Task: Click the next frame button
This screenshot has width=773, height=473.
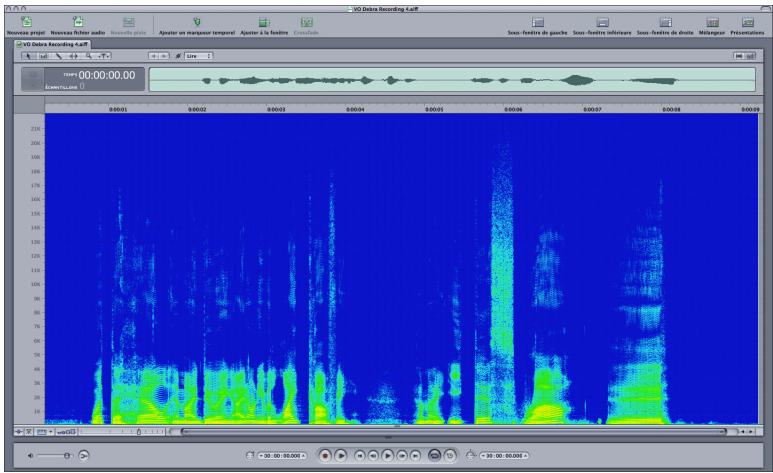Action: [402, 456]
